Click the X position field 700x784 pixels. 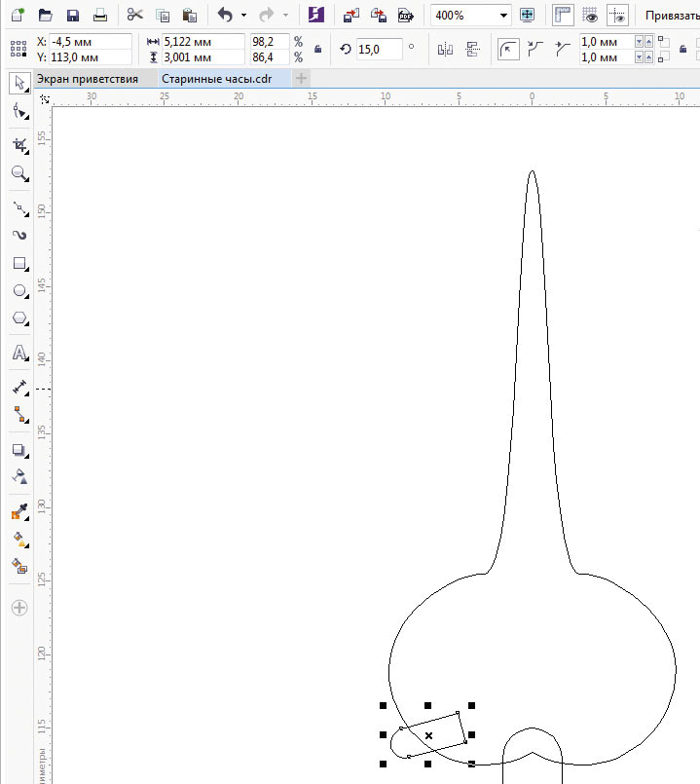(91, 42)
